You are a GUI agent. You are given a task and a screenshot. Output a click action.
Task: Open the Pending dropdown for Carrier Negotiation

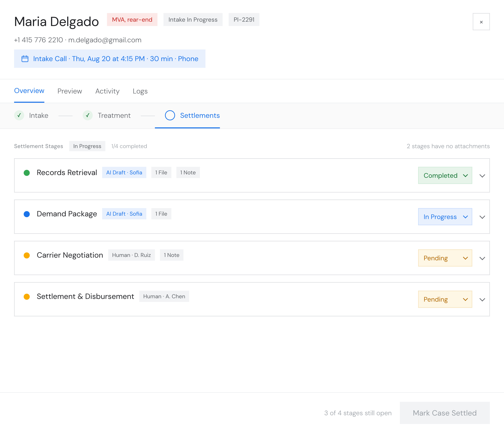coord(445,258)
